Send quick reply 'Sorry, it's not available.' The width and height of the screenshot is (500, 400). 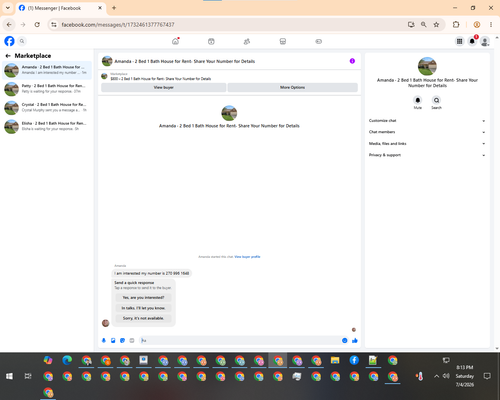coord(143,318)
